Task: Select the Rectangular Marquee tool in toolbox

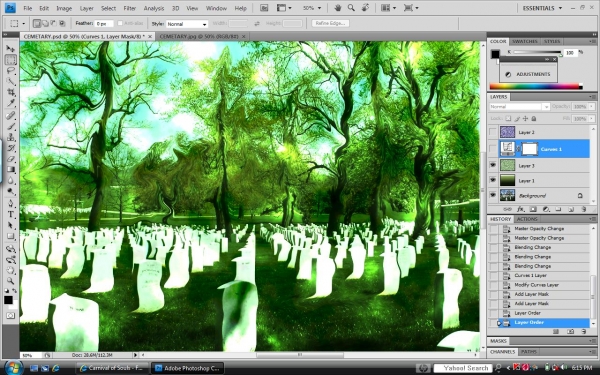Action: tap(10, 59)
